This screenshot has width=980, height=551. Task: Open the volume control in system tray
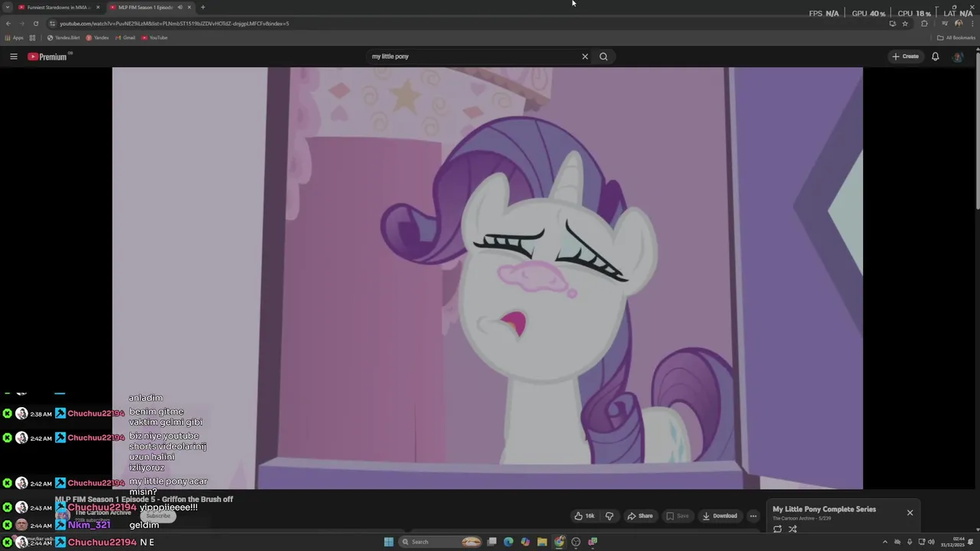(931, 542)
